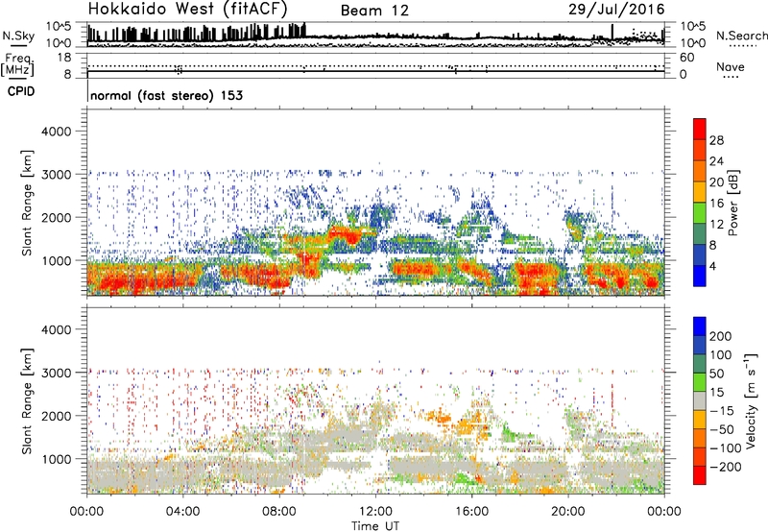Viewport: 768px width, 532px height.
Task: Click the '200' velocity scale value
Action: point(721,336)
